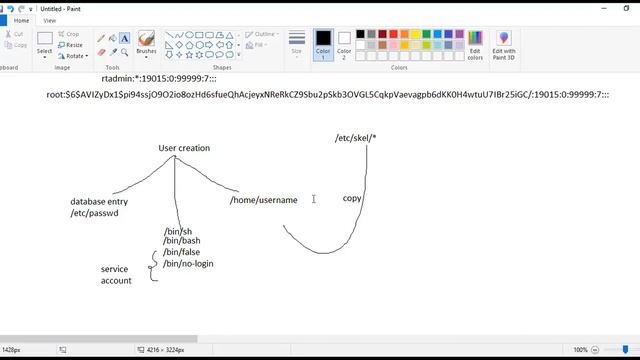640x360 pixels.
Task: Choose the Rounded rectangle shape
Action: 209,35
